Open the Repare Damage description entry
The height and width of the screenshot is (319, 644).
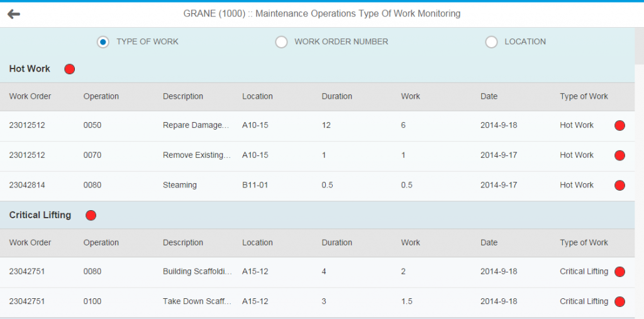click(196, 125)
